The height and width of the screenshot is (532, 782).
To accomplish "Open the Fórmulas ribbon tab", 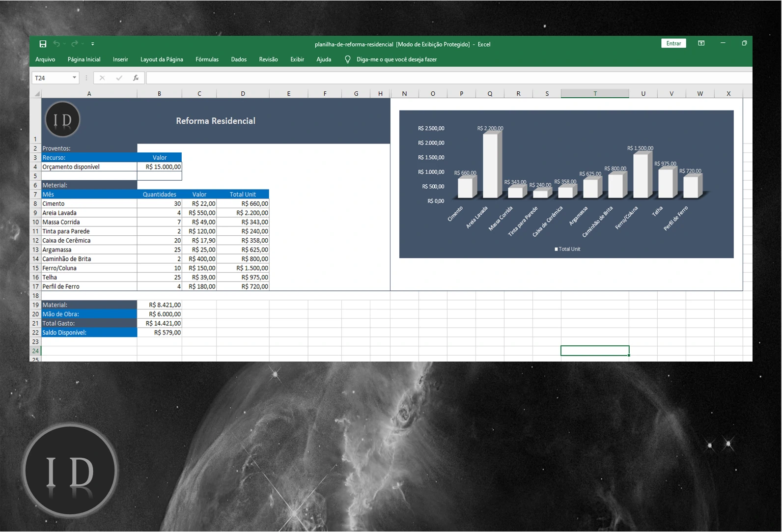I will coord(207,59).
